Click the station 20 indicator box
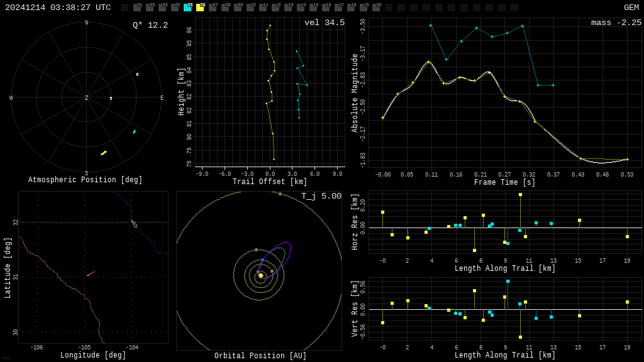The height and width of the screenshot is (362, 644). coord(376,8)
